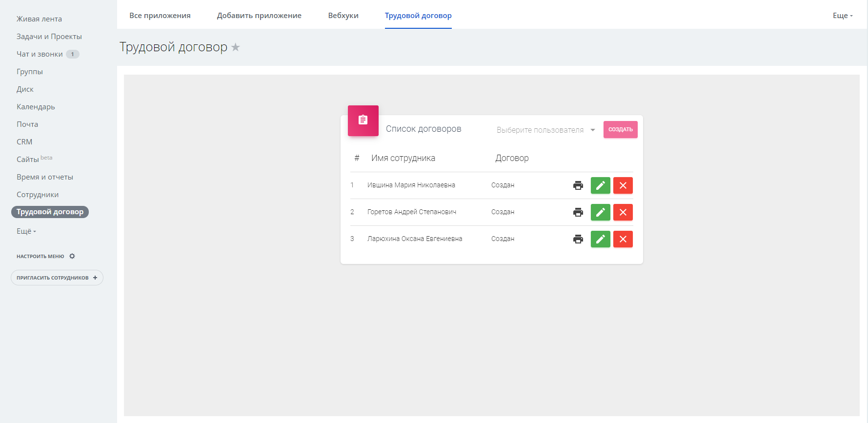Go to Добавить приложение tab
868x423 pixels.
click(x=259, y=16)
